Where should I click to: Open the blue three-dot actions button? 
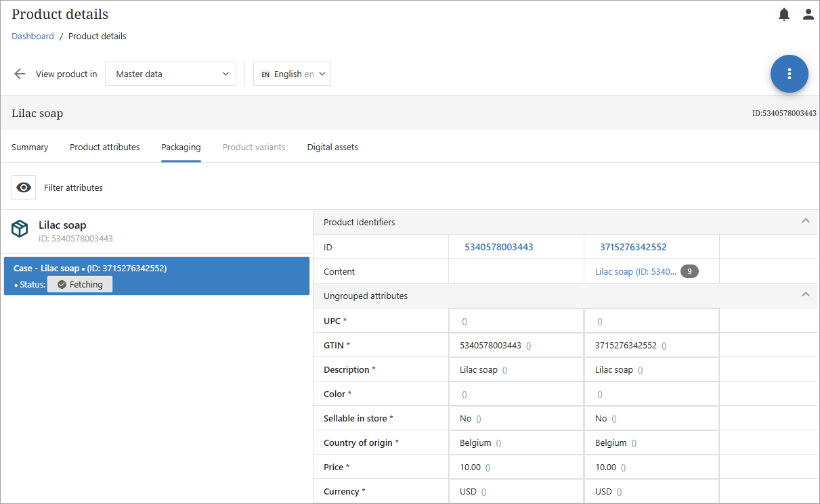(789, 74)
